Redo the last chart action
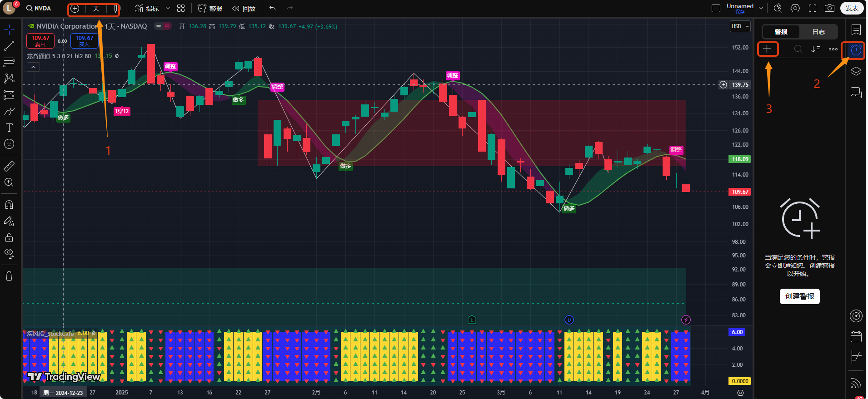868x399 pixels. 289,9
